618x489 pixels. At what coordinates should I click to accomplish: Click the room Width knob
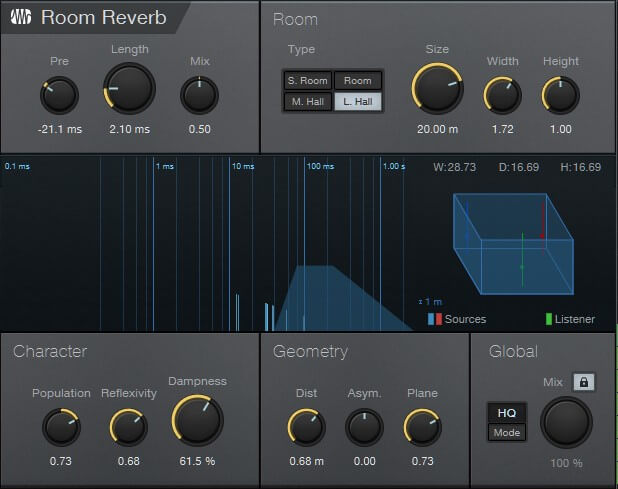pyautogui.click(x=503, y=95)
